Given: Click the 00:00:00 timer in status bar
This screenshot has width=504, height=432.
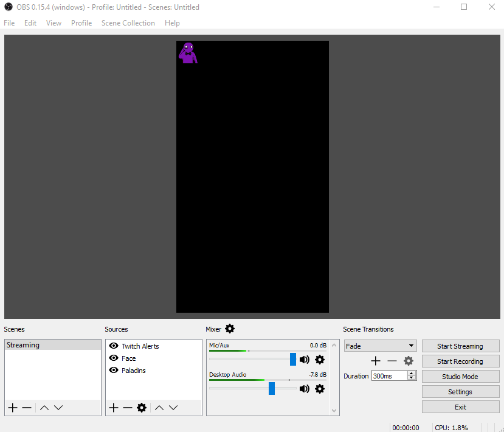Looking at the screenshot, I should (406, 428).
